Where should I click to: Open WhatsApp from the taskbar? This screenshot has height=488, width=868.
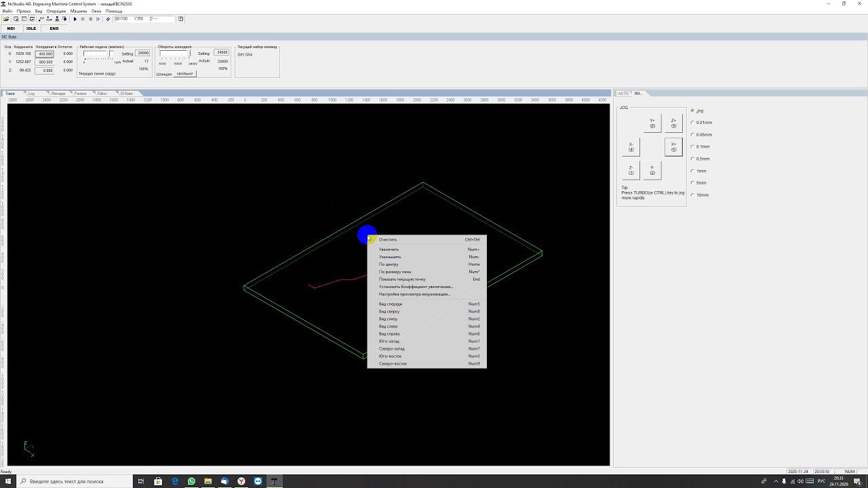191,481
